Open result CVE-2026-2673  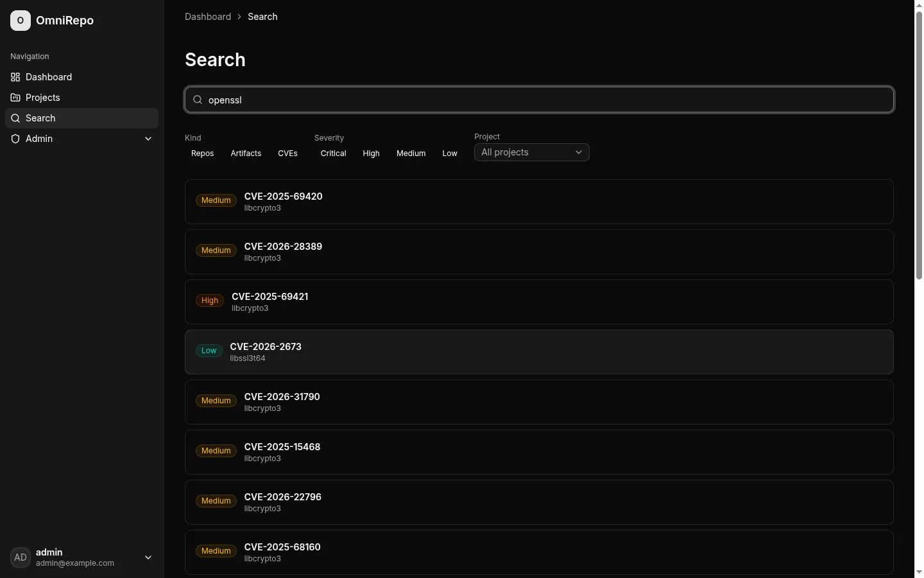[x=539, y=352]
